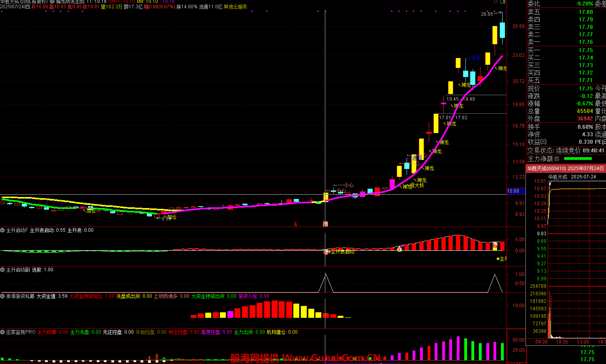Click the diamond icon above the chart
The height and width of the screenshot is (364, 606).
(x=496, y=2)
